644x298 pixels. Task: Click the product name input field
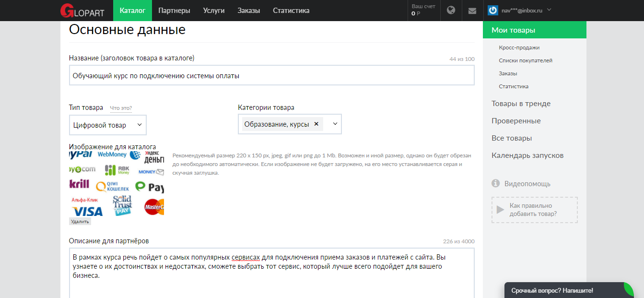point(271,75)
